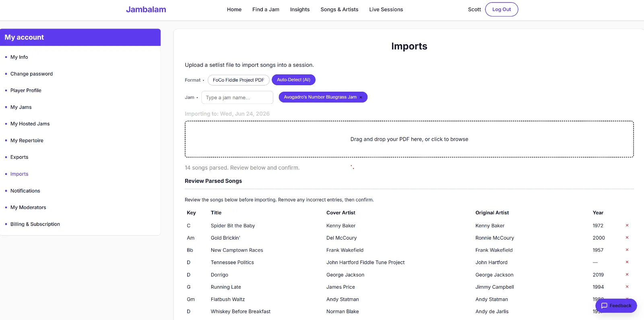Open Live Sessions page

[386, 9]
